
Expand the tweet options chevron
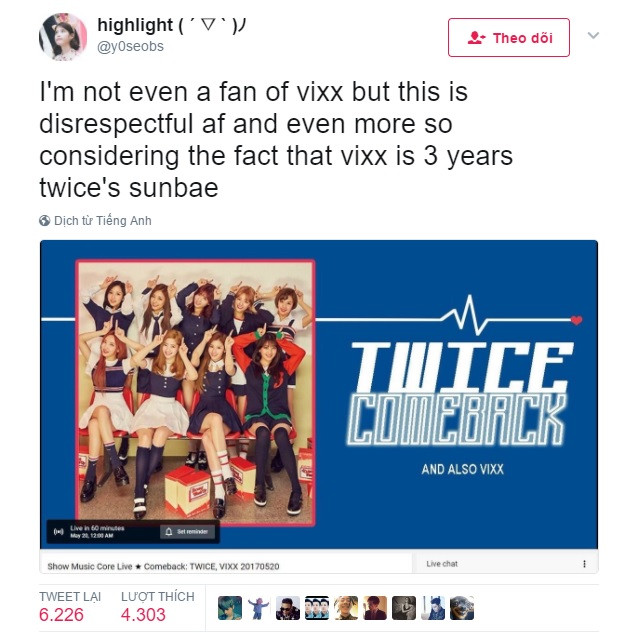click(x=593, y=35)
